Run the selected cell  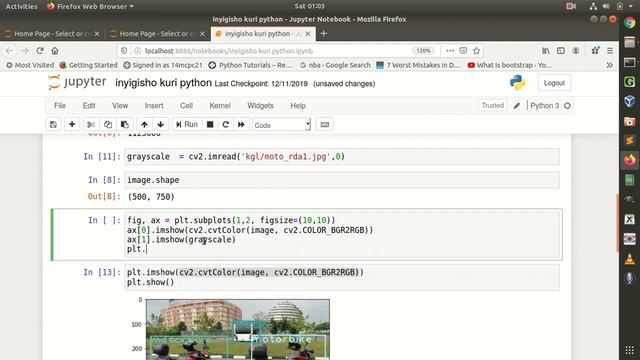(187, 124)
